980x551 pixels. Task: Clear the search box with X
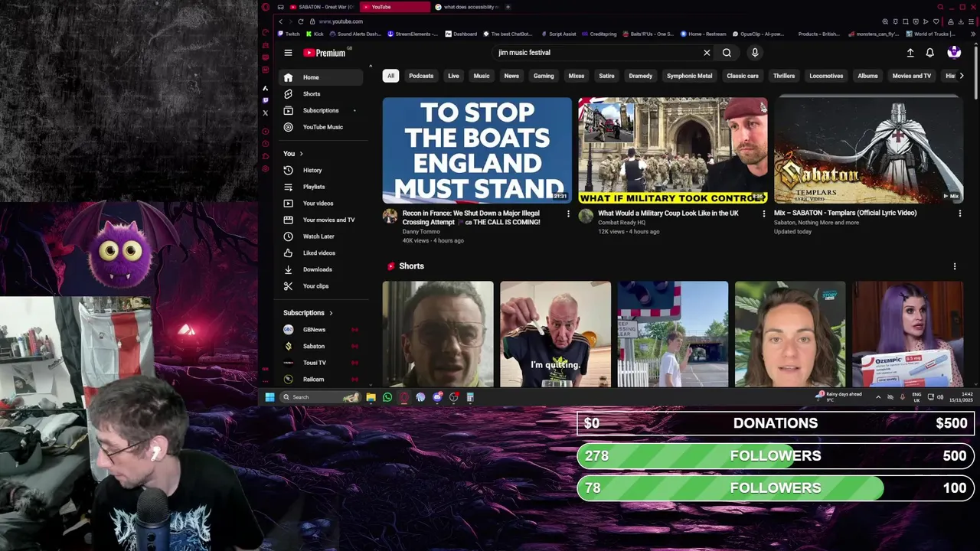(x=707, y=53)
